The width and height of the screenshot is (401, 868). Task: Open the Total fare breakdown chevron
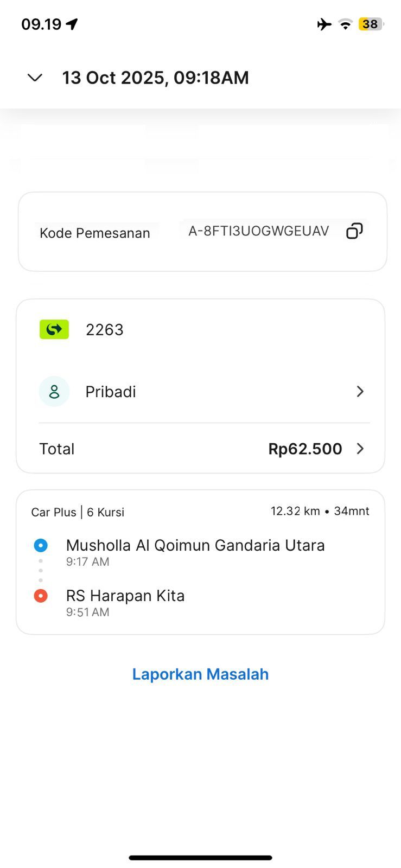(360, 449)
